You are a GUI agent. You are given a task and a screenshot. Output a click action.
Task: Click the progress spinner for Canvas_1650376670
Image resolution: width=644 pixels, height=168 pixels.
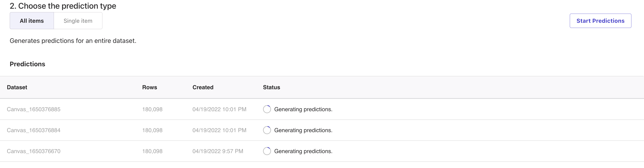[x=267, y=151]
